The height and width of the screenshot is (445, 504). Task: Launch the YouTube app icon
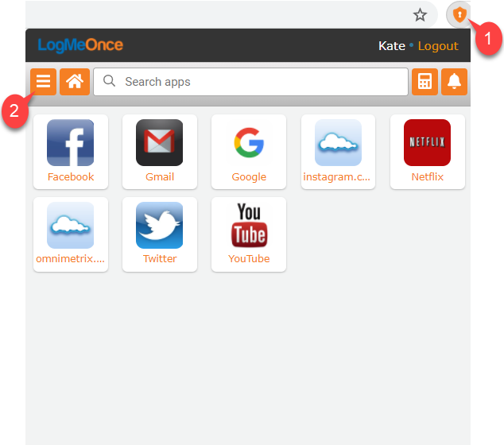(249, 225)
